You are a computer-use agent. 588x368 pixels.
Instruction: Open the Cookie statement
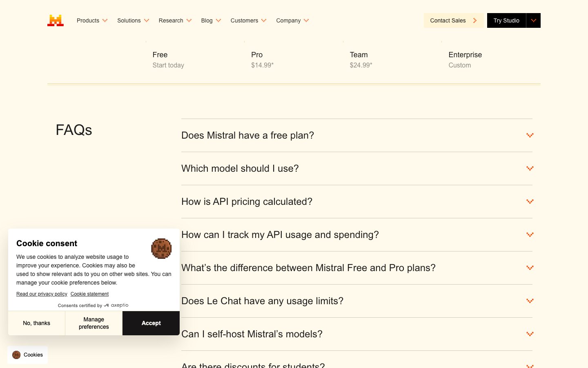(89, 294)
